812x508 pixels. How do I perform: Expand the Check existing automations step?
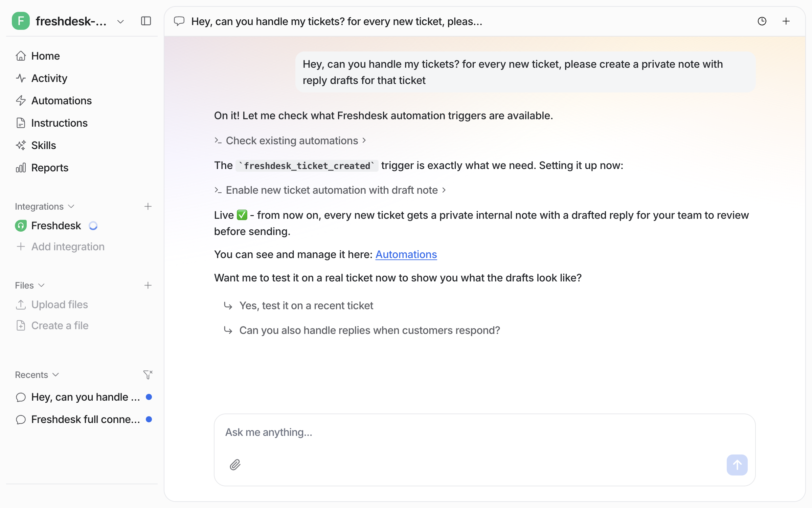coord(290,141)
